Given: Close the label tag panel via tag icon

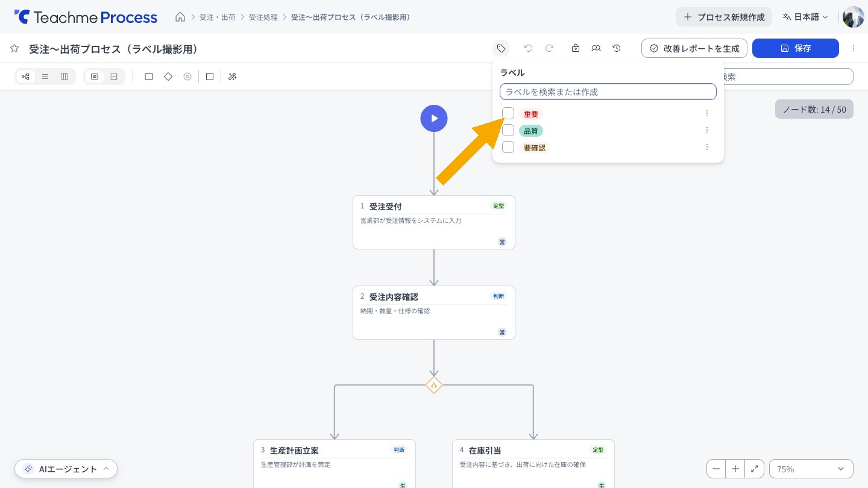Looking at the screenshot, I should [501, 48].
